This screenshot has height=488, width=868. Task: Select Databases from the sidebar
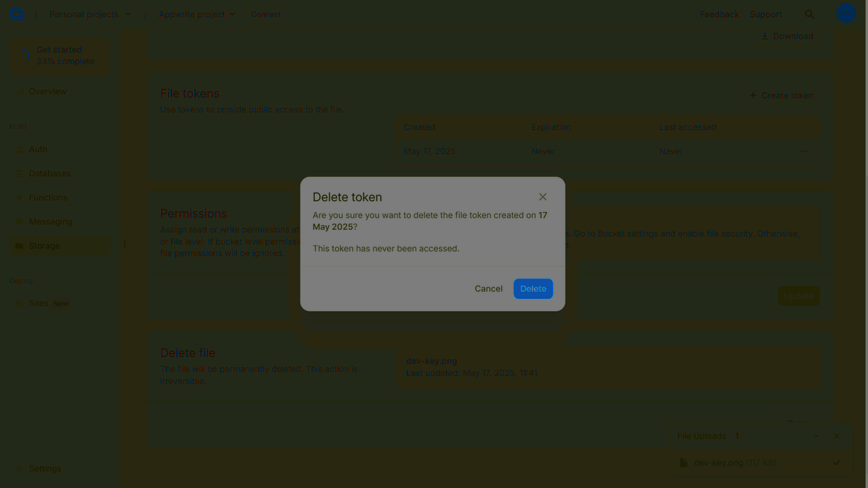[x=50, y=173]
